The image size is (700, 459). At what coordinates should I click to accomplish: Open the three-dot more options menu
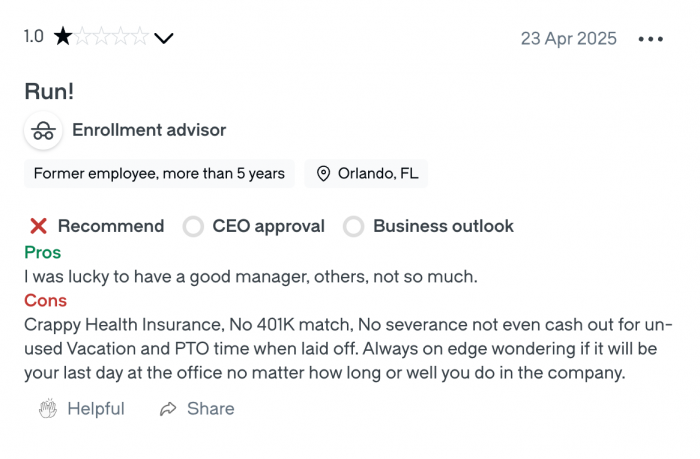tap(650, 39)
